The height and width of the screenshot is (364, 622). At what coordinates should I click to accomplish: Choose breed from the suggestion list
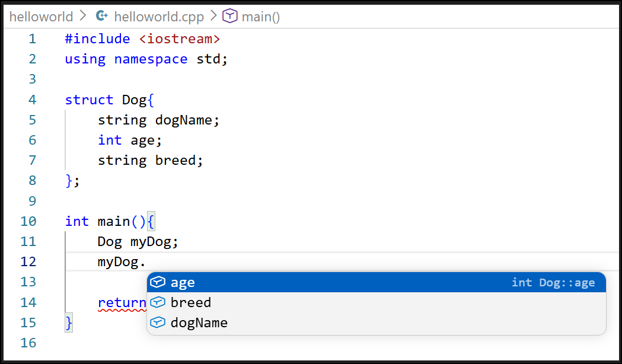click(191, 303)
